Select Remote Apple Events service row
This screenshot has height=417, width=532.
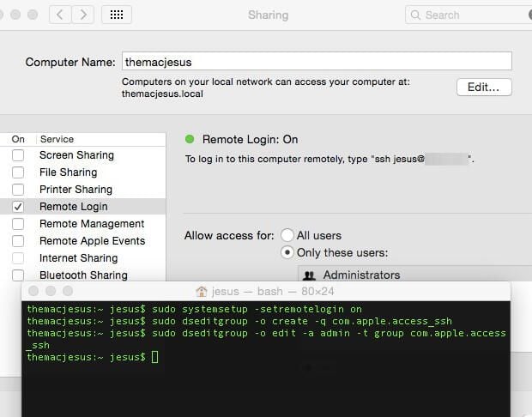[x=82, y=240]
